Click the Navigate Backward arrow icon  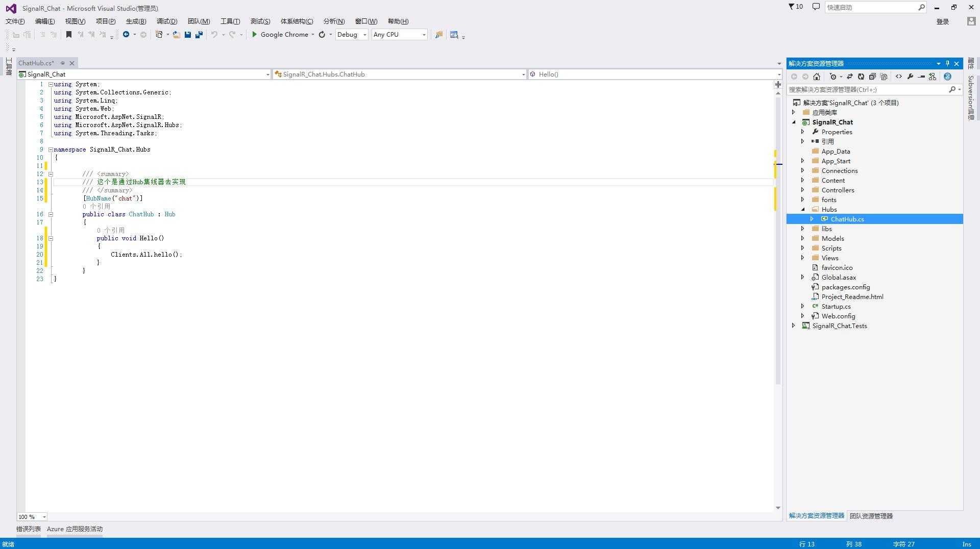click(x=126, y=35)
